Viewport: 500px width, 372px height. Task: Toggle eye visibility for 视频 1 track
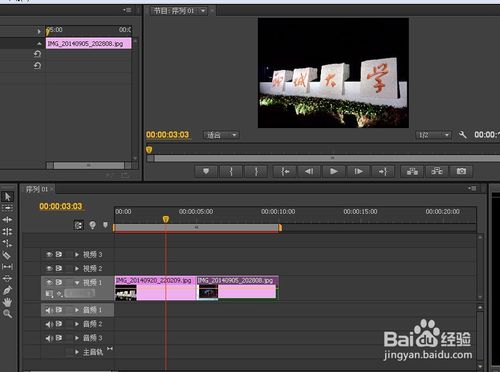49,282
